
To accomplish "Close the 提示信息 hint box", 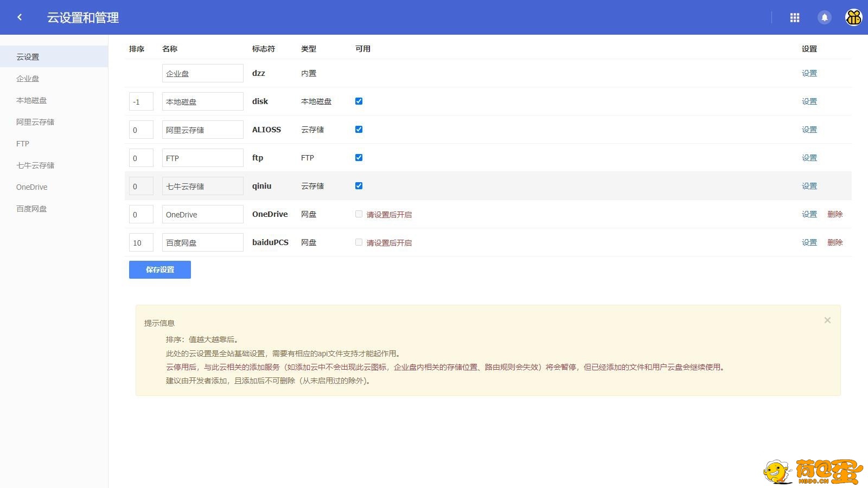I will click(x=827, y=320).
